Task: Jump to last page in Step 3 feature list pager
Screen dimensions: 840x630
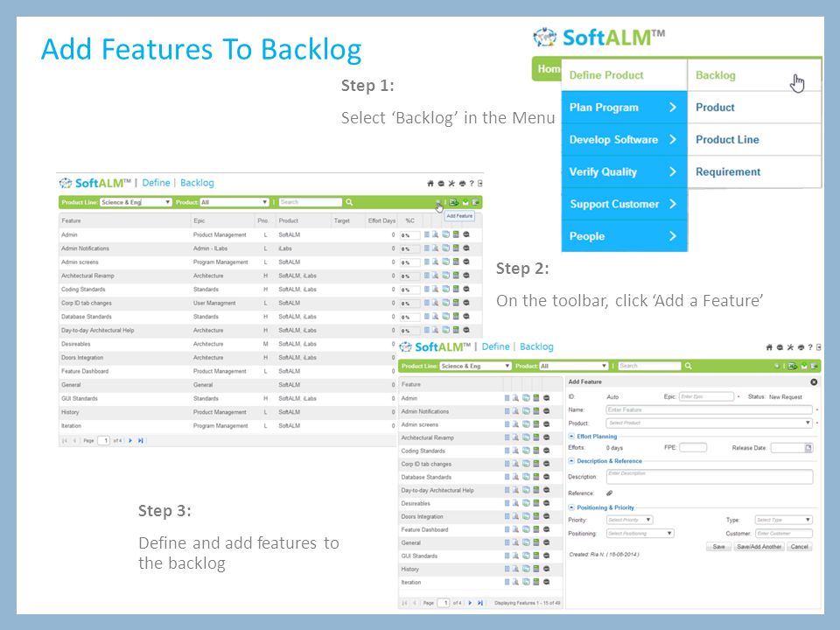Action: coord(480,603)
